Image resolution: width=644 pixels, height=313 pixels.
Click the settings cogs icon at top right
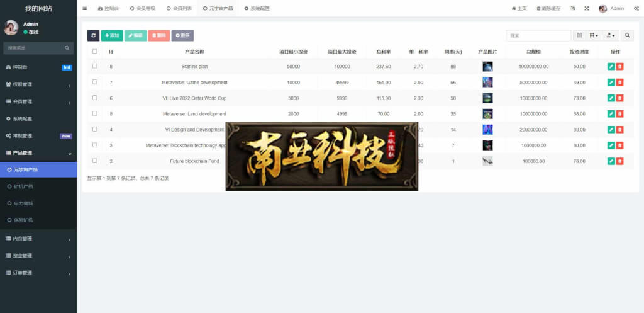[636, 8]
